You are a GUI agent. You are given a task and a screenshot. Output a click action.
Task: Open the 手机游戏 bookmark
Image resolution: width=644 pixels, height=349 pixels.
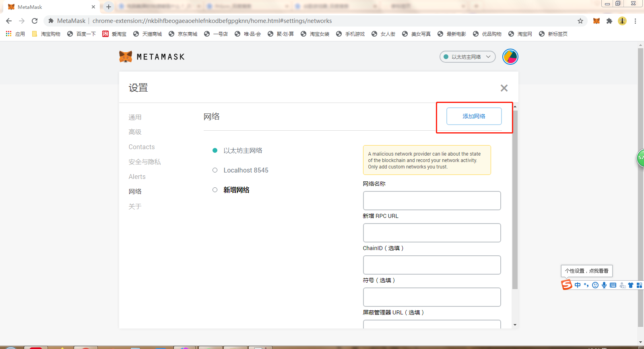click(x=350, y=34)
